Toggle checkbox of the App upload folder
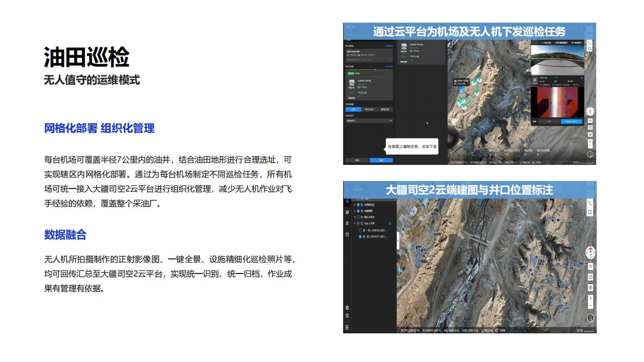Screen dimensions: 644x362 coord(358,223)
